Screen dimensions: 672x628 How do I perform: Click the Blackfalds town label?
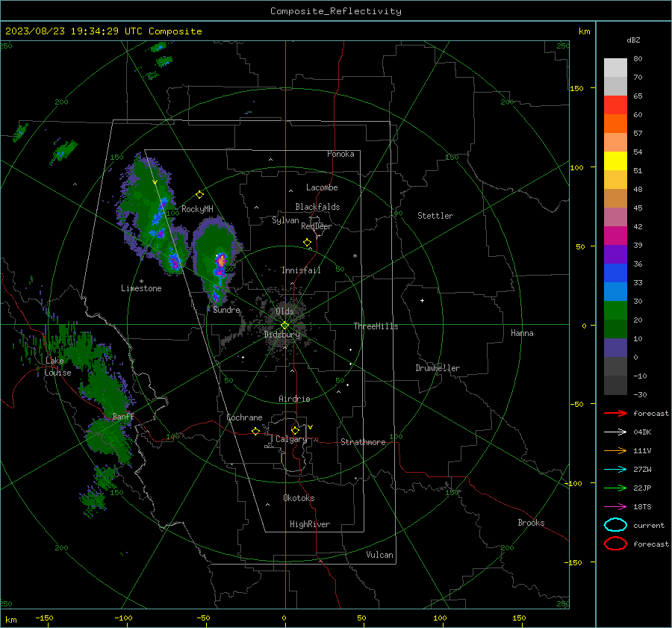click(317, 207)
